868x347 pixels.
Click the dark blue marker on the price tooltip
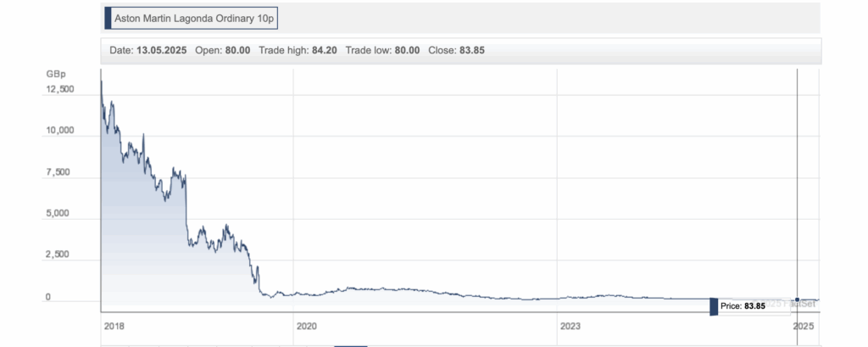coord(714,306)
